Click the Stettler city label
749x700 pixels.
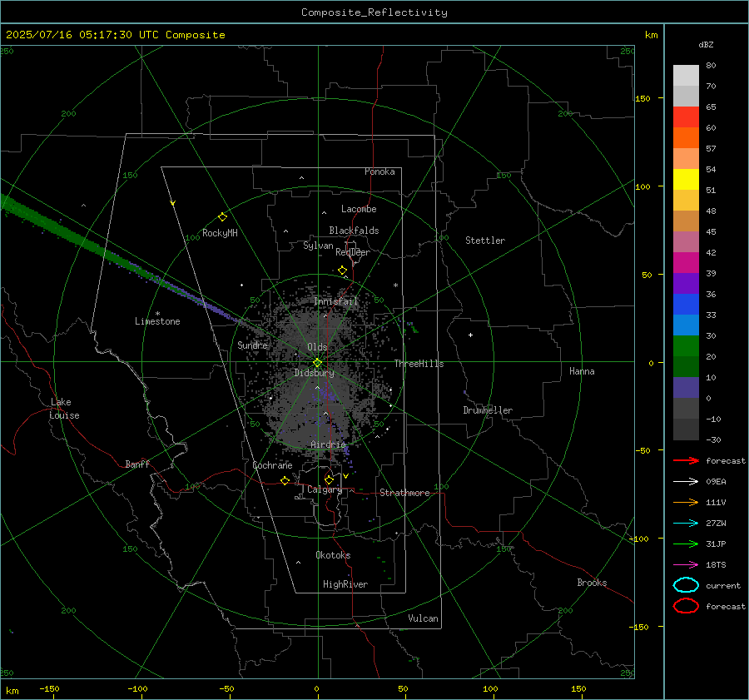[485, 241]
